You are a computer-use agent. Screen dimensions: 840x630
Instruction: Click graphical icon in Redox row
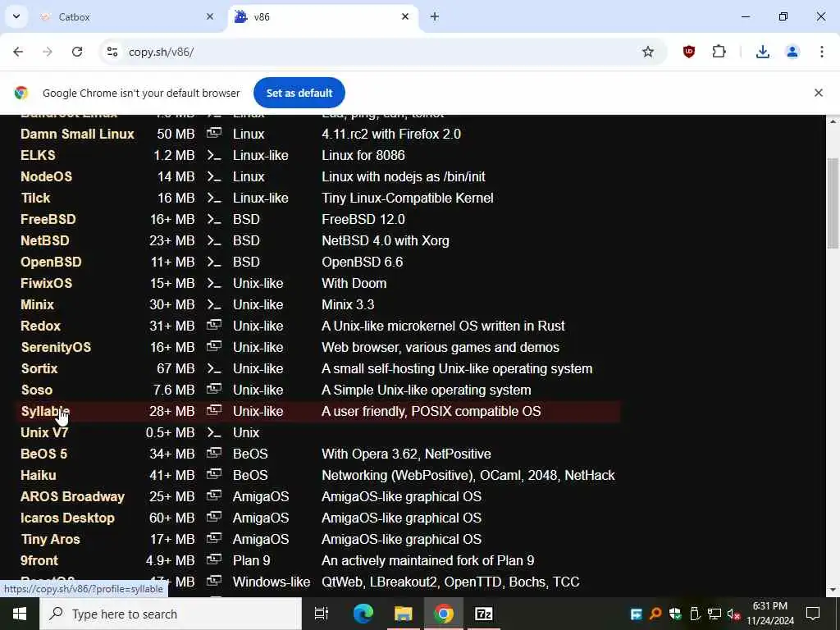[214, 326]
